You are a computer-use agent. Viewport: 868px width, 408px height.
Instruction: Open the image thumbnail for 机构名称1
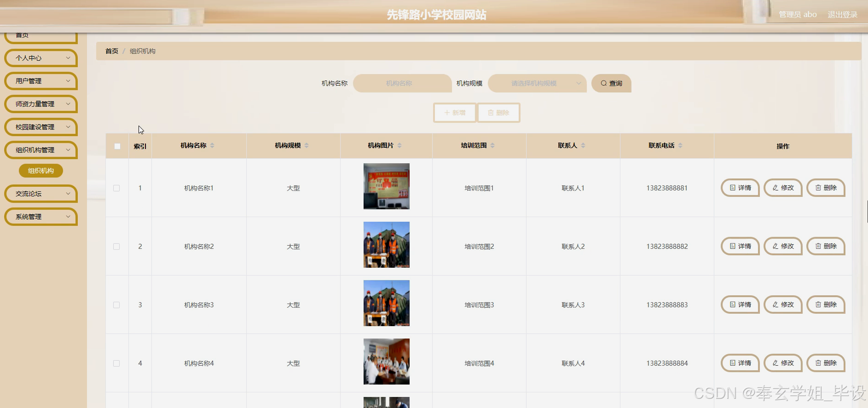click(387, 186)
